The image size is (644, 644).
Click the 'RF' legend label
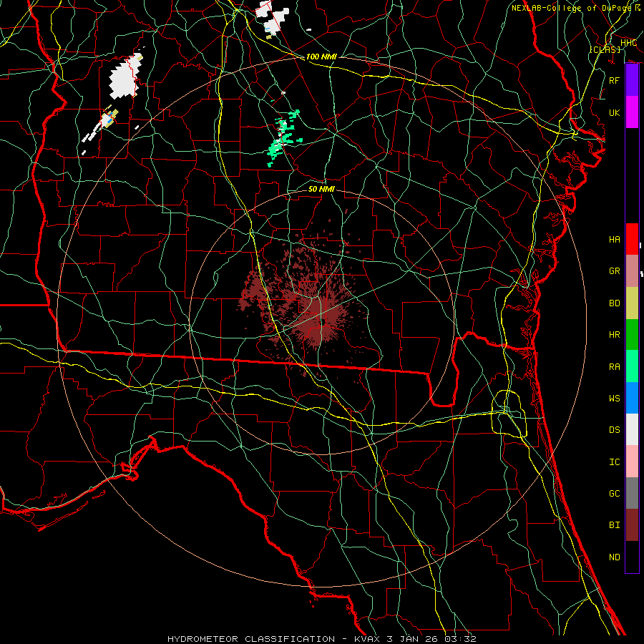pos(614,80)
